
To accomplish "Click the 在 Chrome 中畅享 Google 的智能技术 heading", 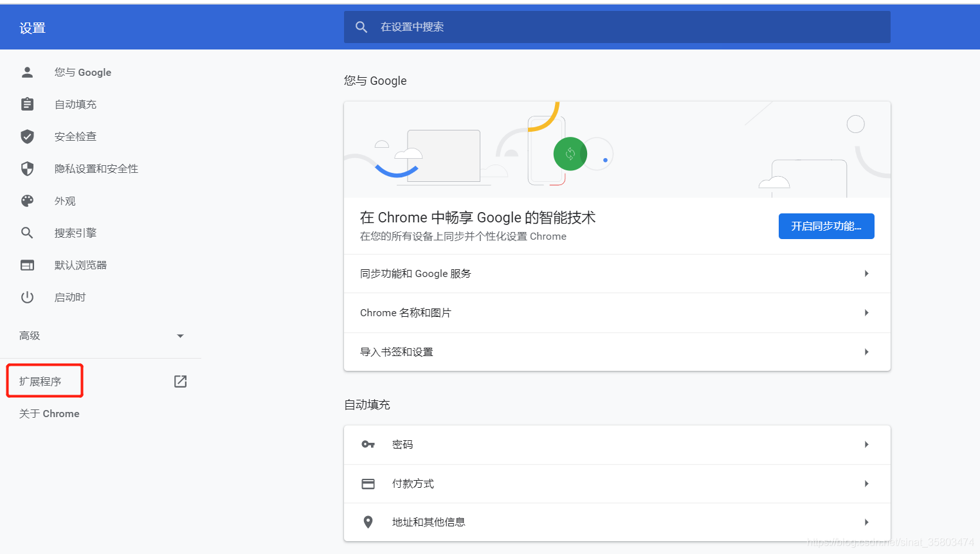I will click(x=478, y=217).
